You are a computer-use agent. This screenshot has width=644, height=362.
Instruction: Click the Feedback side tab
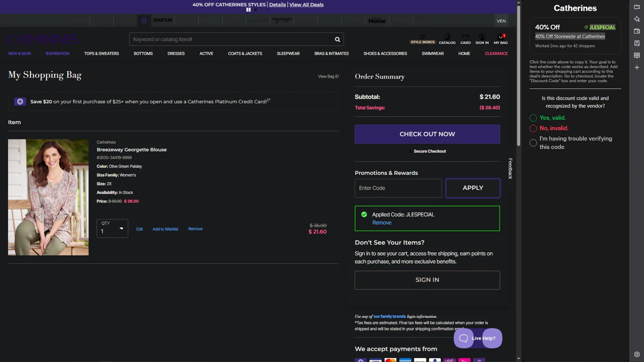coord(510,168)
